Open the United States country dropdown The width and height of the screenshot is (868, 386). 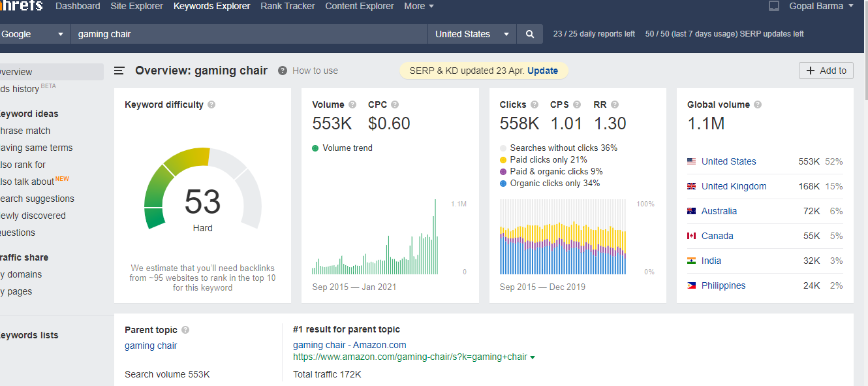coord(472,34)
